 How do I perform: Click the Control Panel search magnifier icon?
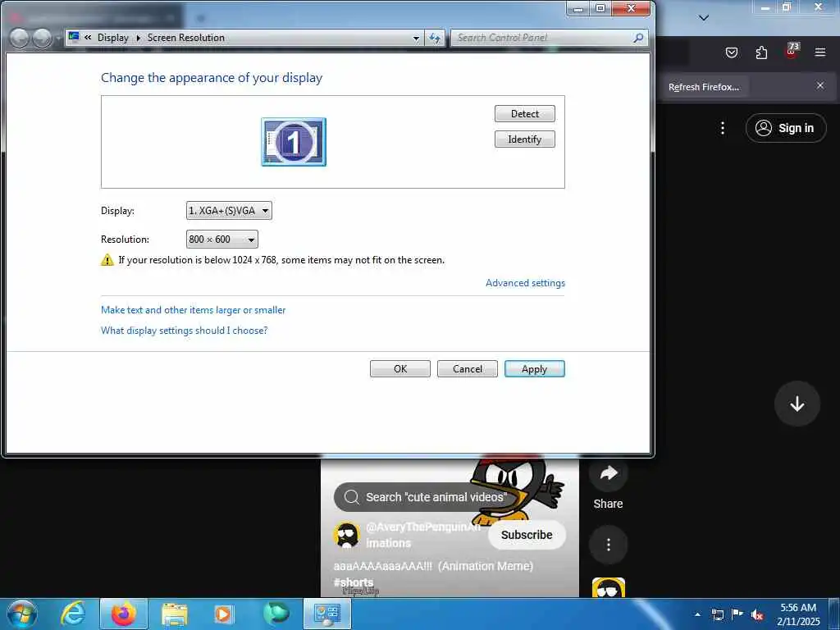pyautogui.click(x=638, y=38)
